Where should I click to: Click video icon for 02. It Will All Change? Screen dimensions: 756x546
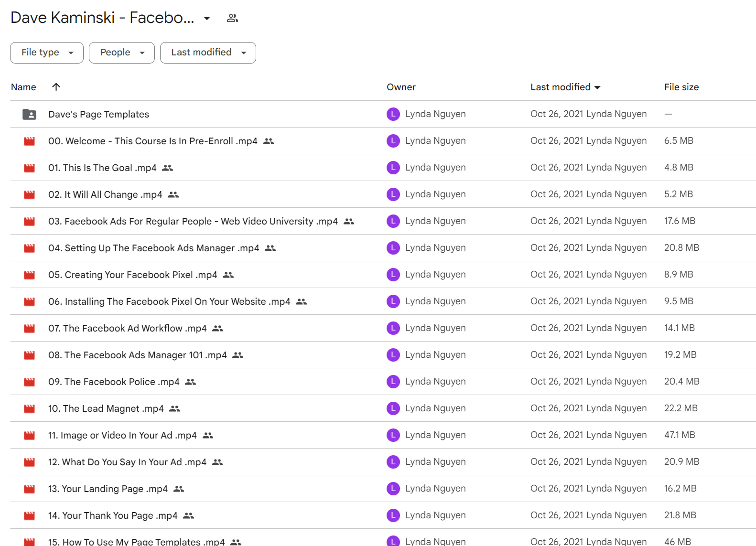click(30, 194)
